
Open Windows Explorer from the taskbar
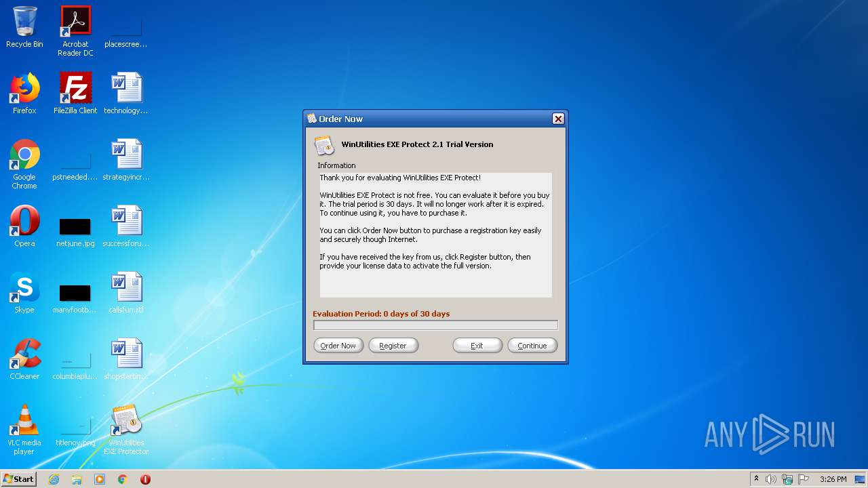77,479
